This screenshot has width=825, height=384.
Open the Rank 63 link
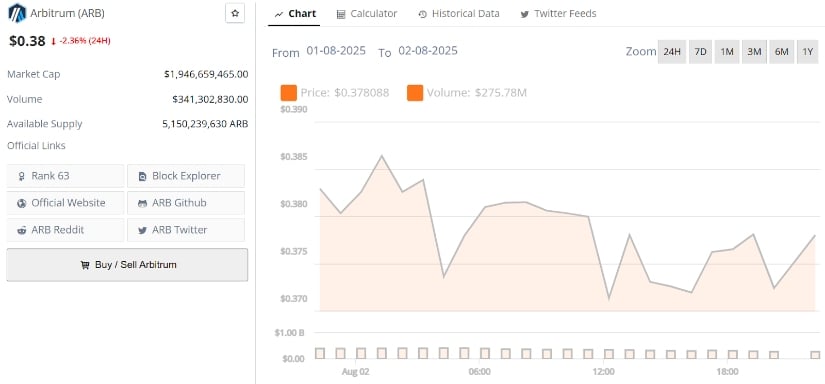[x=66, y=176]
